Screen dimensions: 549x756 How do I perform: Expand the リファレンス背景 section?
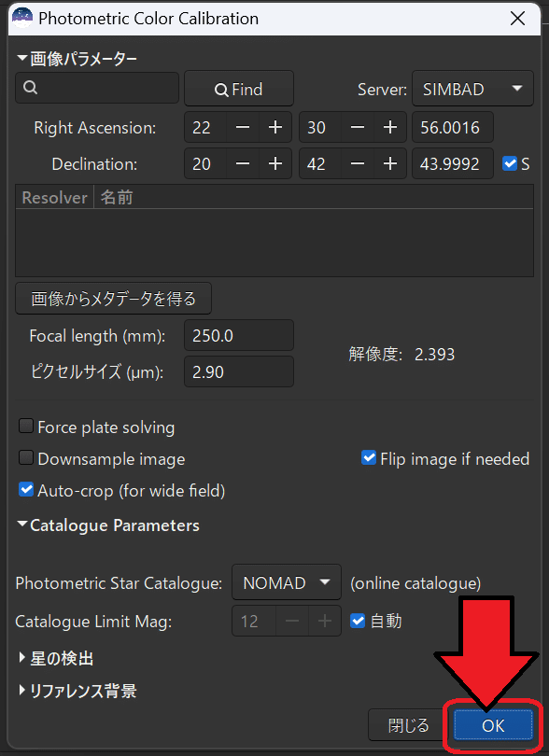[x=77, y=691]
